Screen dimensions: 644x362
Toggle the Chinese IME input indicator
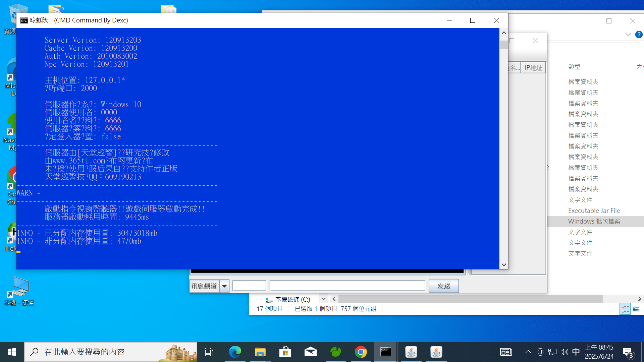(x=576, y=352)
